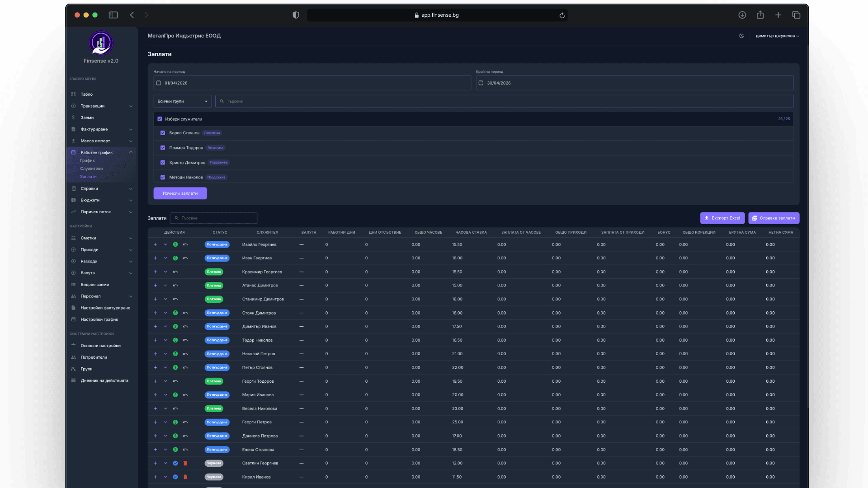Image resolution: width=868 pixels, height=488 pixels.
Task: Open Заеми in sidebar
Action: [87, 117]
